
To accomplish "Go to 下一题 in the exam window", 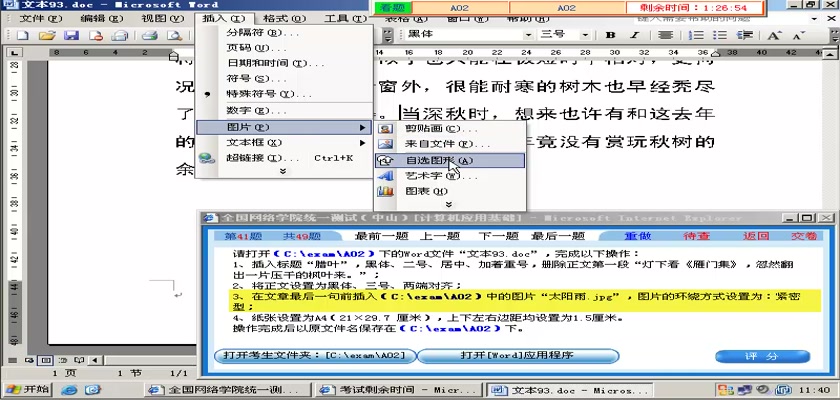I will (498, 236).
